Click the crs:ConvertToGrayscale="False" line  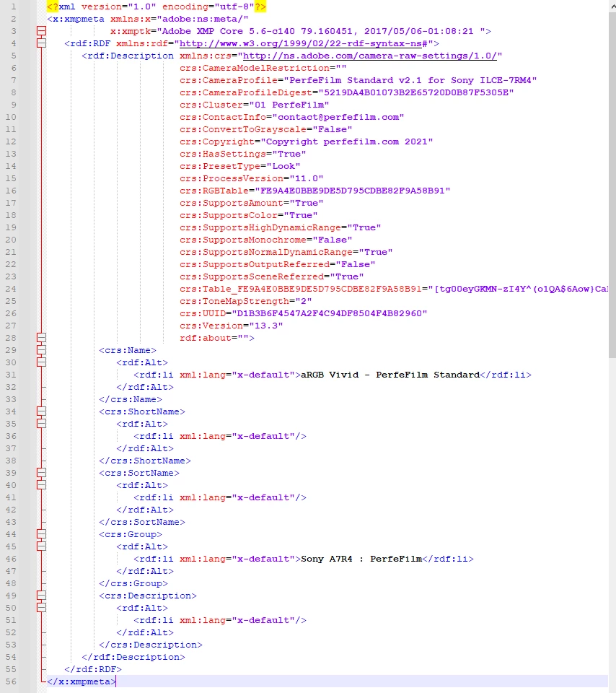(x=266, y=129)
